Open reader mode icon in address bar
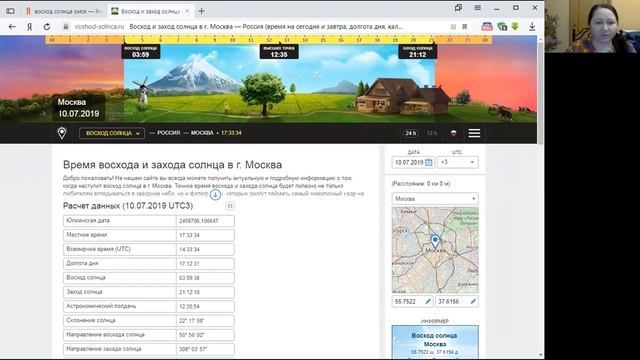The height and width of the screenshot is (360, 640). click(453, 27)
